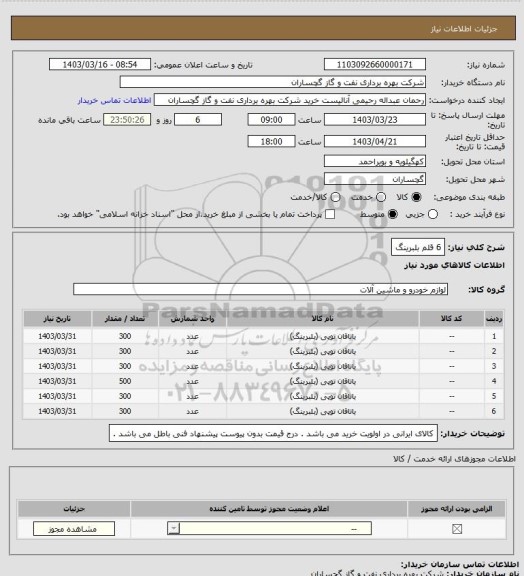Click the الزامی بودن ارائه مجوز header
This screenshot has height=576, width=524.
coord(456,509)
